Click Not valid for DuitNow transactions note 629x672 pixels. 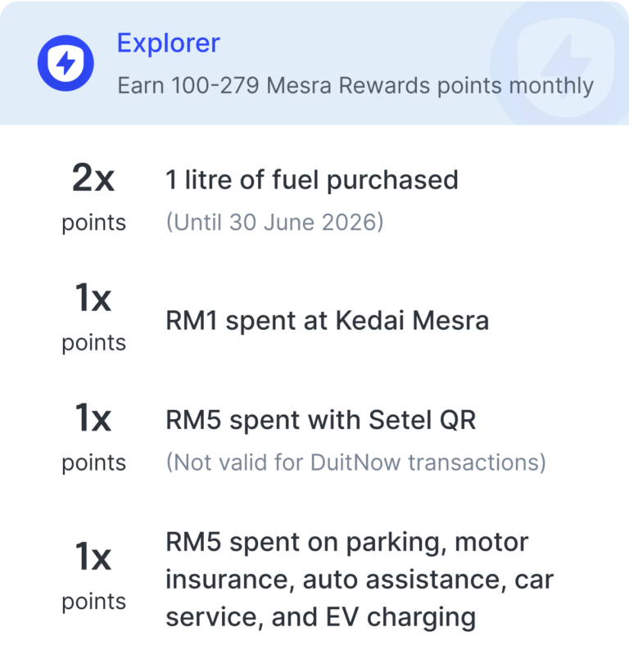[356, 462]
